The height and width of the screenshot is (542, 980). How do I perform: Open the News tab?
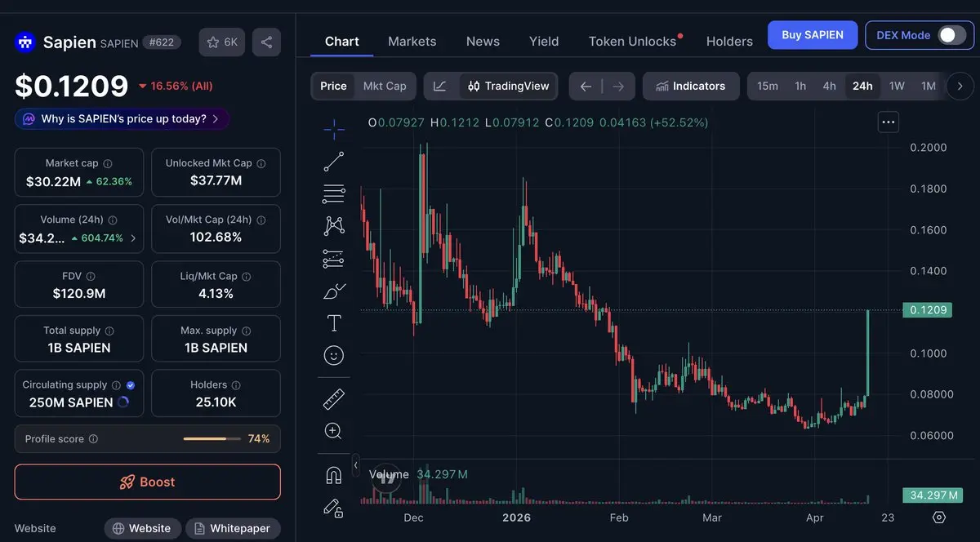[483, 41]
